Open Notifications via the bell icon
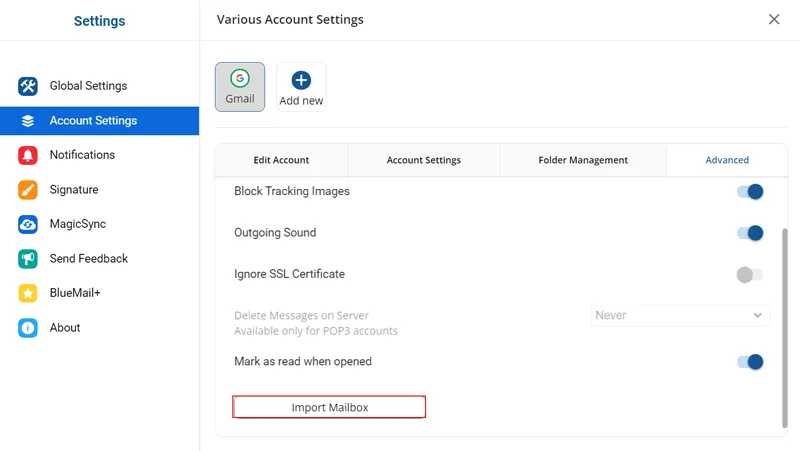Viewport: 800px width, 451px height. (x=28, y=155)
